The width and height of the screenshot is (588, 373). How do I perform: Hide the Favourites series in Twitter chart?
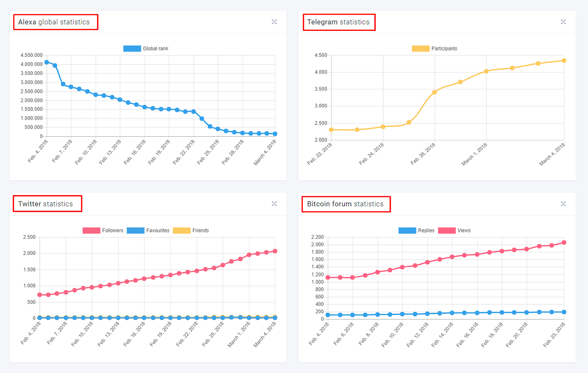pyautogui.click(x=148, y=230)
